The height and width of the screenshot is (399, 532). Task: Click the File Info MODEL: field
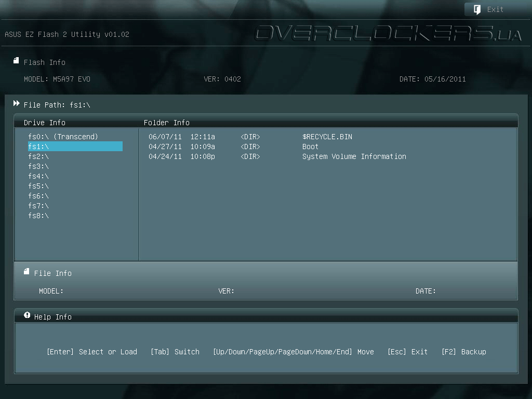[x=51, y=291]
